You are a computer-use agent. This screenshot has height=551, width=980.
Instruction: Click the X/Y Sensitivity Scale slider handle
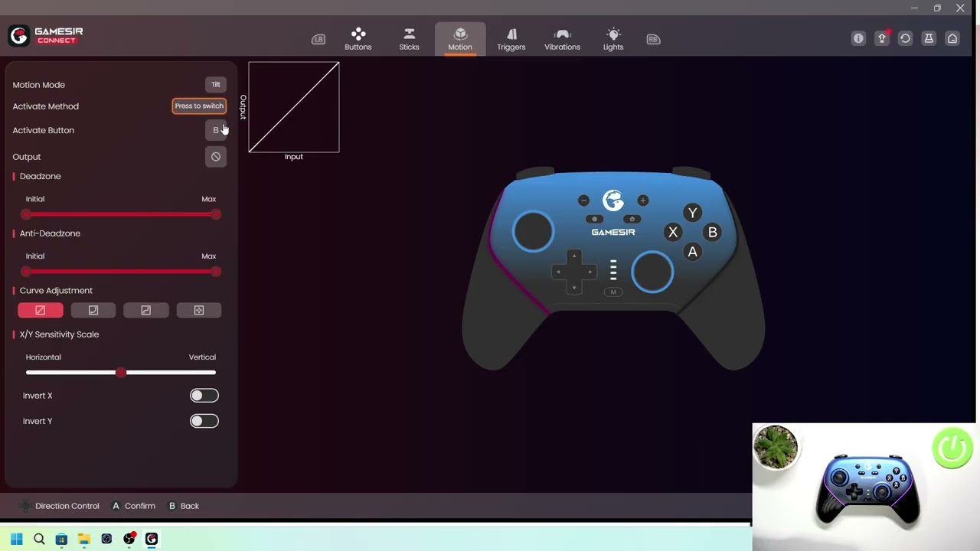click(x=121, y=373)
